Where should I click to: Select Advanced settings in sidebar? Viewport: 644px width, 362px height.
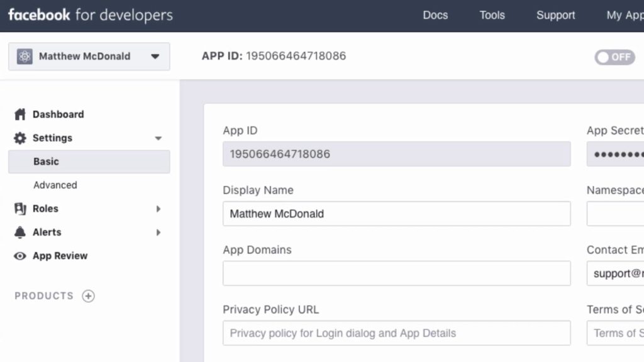coord(55,185)
